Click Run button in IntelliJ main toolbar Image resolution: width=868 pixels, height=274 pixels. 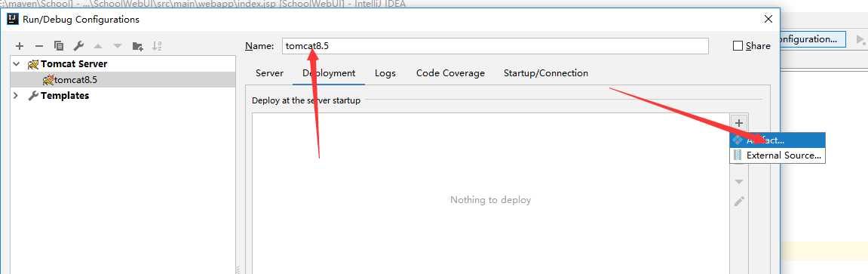pos(860,39)
